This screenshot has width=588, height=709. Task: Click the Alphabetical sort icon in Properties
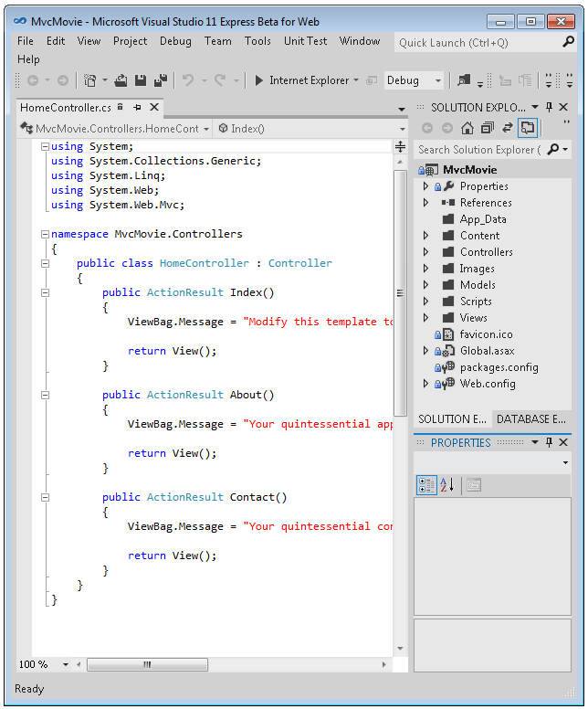tap(447, 485)
